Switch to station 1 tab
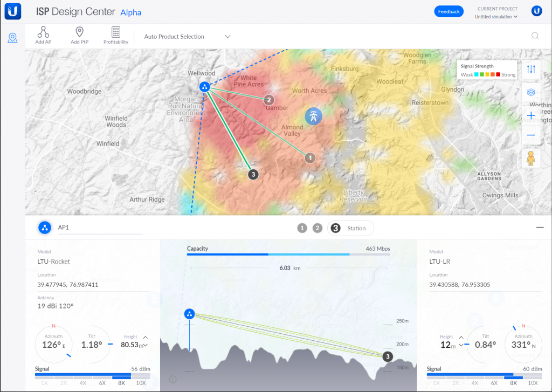 pyautogui.click(x=302, y=228)
